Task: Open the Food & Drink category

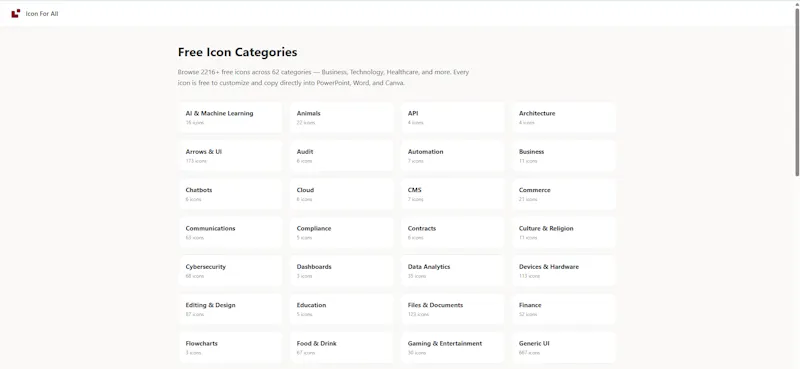Action: (341, 347)
